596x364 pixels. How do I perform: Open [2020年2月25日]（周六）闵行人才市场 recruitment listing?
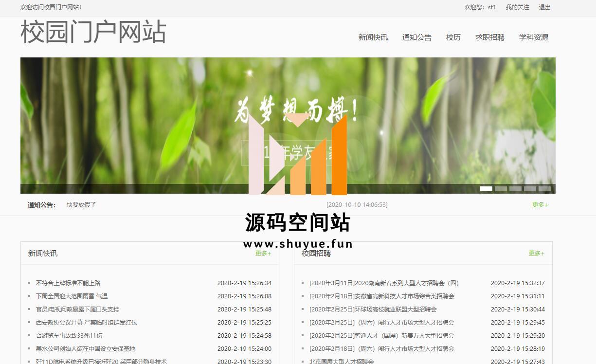tap(382, 322)
